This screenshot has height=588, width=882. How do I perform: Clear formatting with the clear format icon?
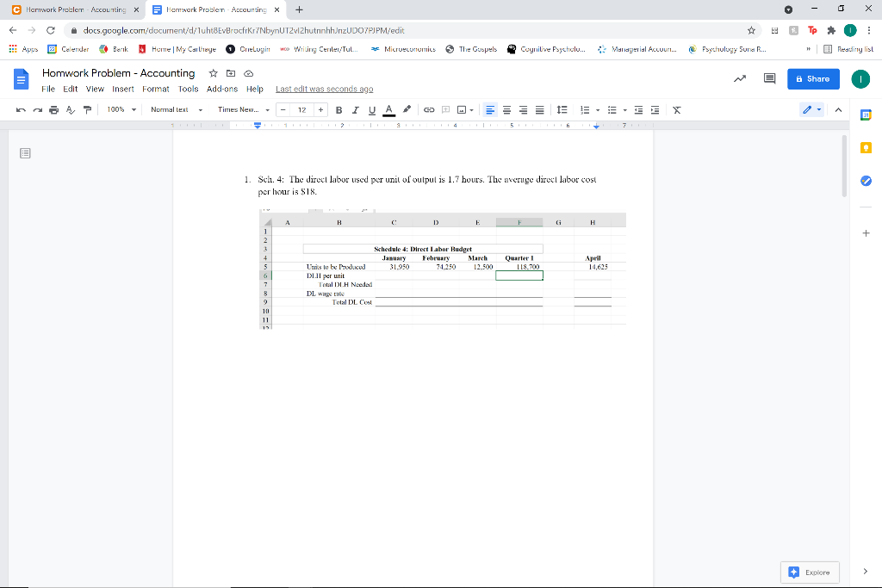pyautogui.click(x=677, y=109)
